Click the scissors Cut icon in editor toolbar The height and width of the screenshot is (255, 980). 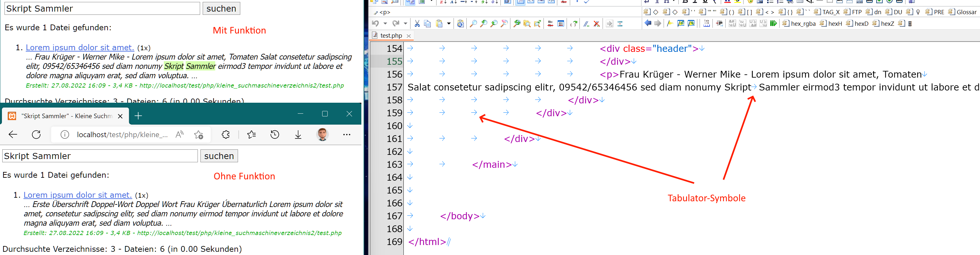[x=417, y=24]
